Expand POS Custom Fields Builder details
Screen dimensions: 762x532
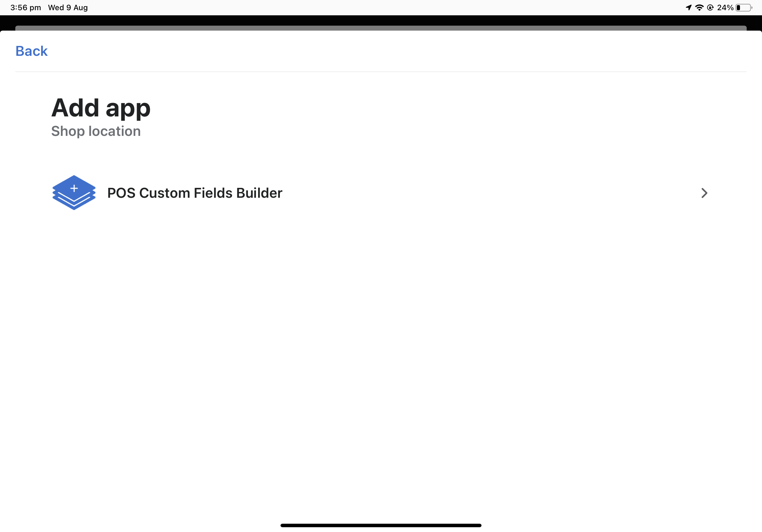click(705, 193)
